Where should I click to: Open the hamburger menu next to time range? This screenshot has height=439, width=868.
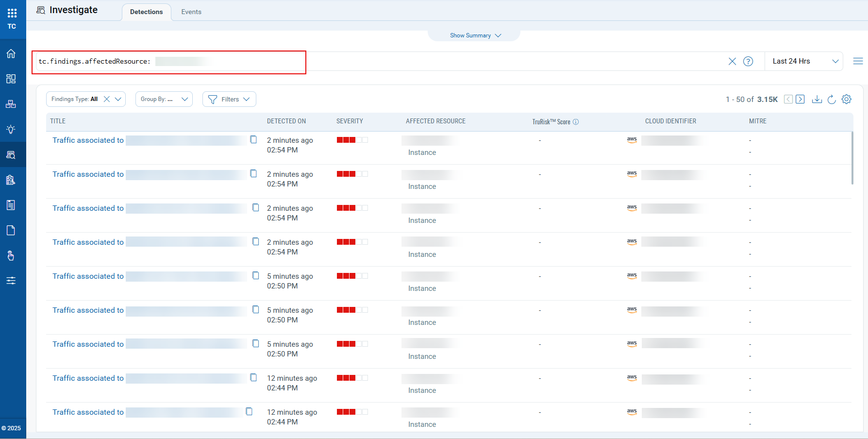coord(858,61)
